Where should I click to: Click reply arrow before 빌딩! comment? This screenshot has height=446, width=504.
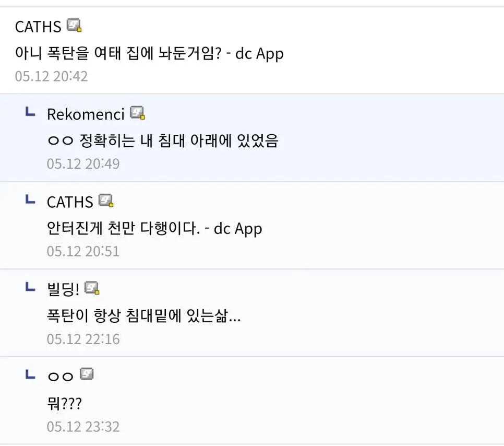[x=31, y=287]
